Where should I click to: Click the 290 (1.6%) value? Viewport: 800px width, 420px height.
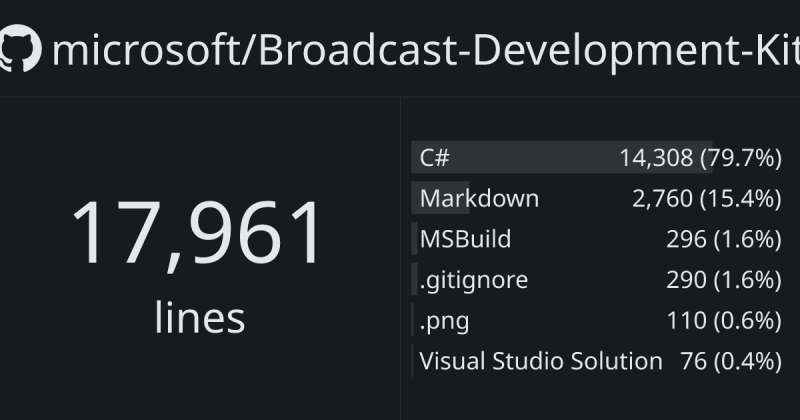click(724, 280)
